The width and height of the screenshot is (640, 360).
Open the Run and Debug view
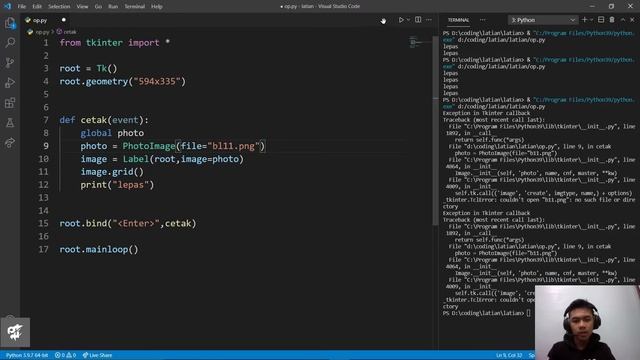coord(10,82)
